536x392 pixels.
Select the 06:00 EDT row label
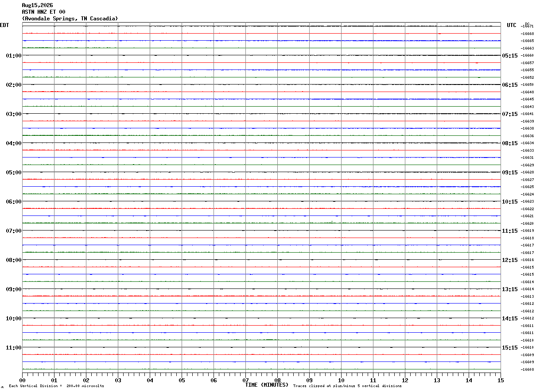pyautogui.click(x=14, y=202)
